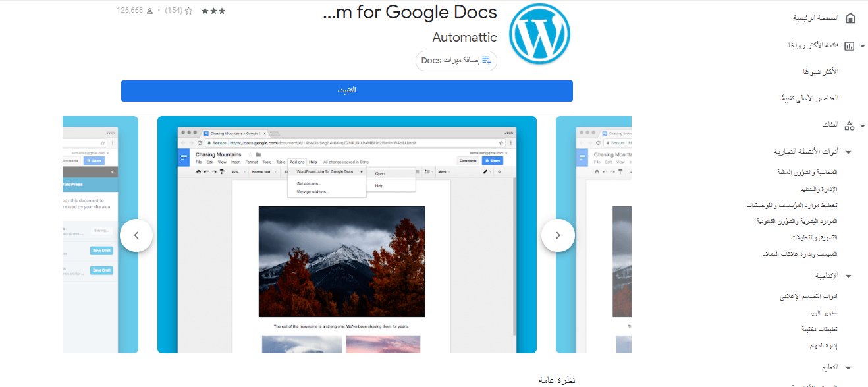Click the نظرة عامة overview heading
The image size is (868, 387).
(x=557, y=380)
